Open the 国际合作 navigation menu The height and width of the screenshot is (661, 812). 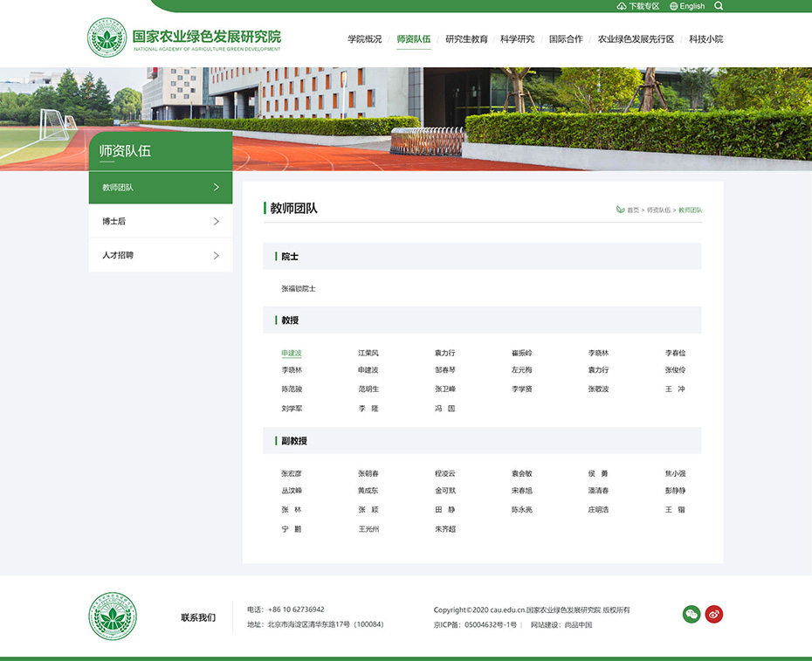[565, 38]
